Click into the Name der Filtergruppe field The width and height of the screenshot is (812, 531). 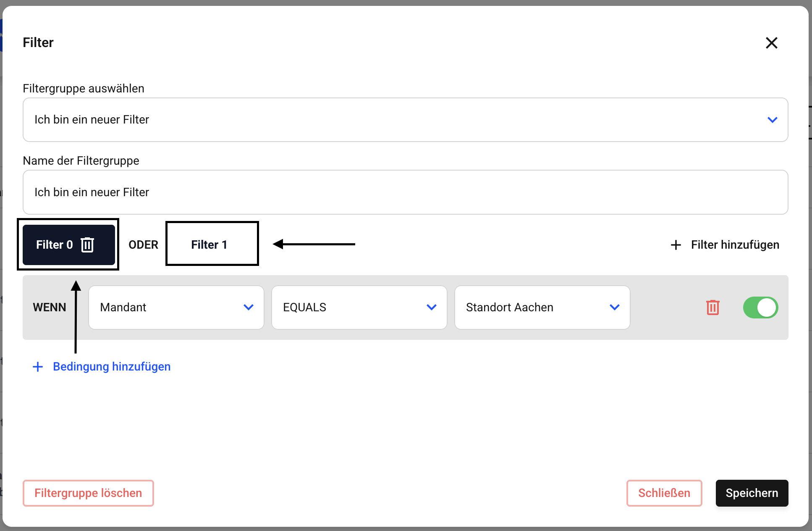405,192
